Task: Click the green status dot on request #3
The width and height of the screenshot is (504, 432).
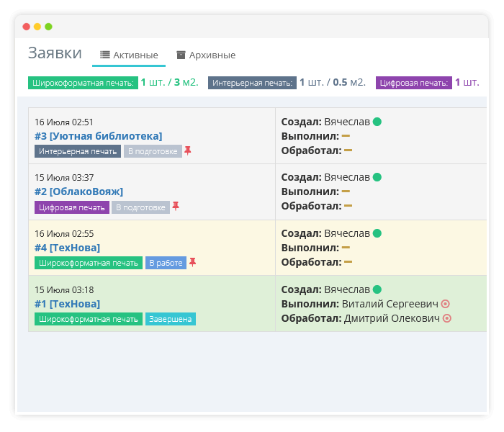Action: click(377, 122)
